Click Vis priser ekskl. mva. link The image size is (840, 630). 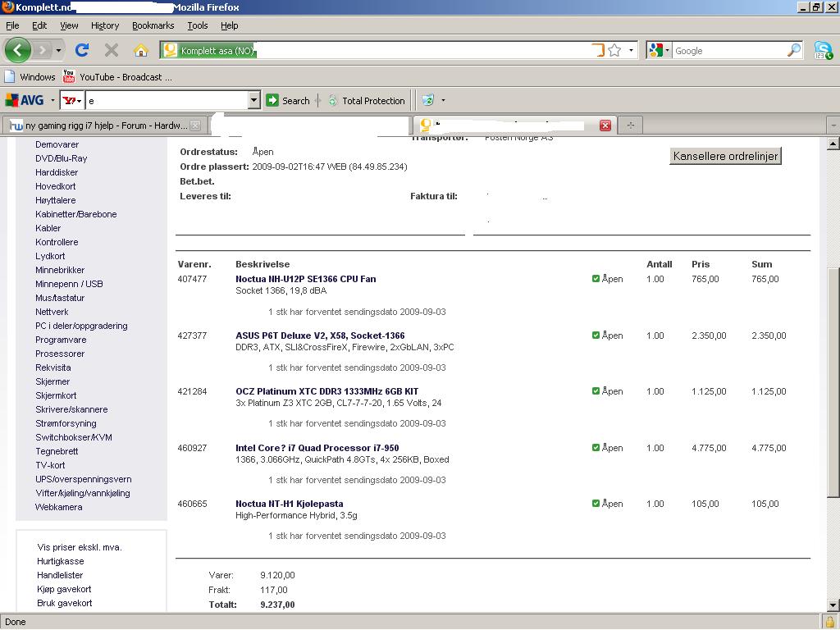(80, 547)
